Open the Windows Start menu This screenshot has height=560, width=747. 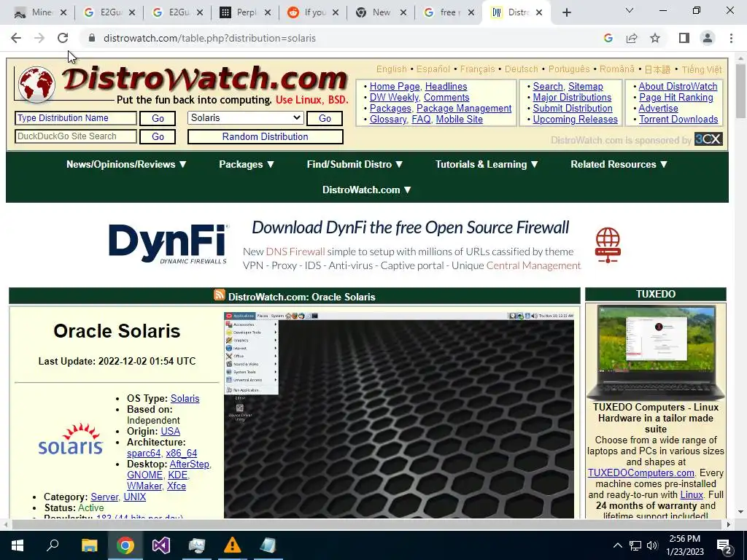click(x=18, y=545)
